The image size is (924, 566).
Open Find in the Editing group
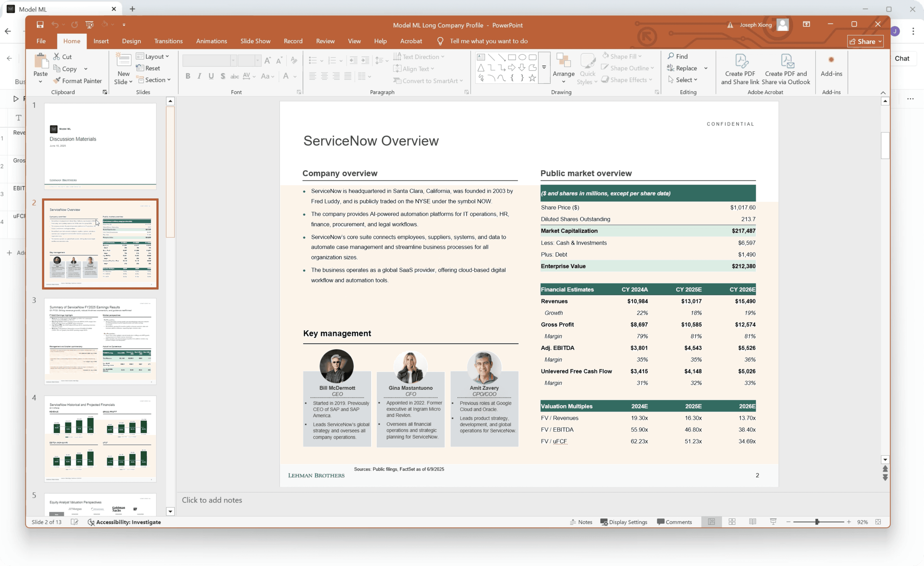click(677, 56)
